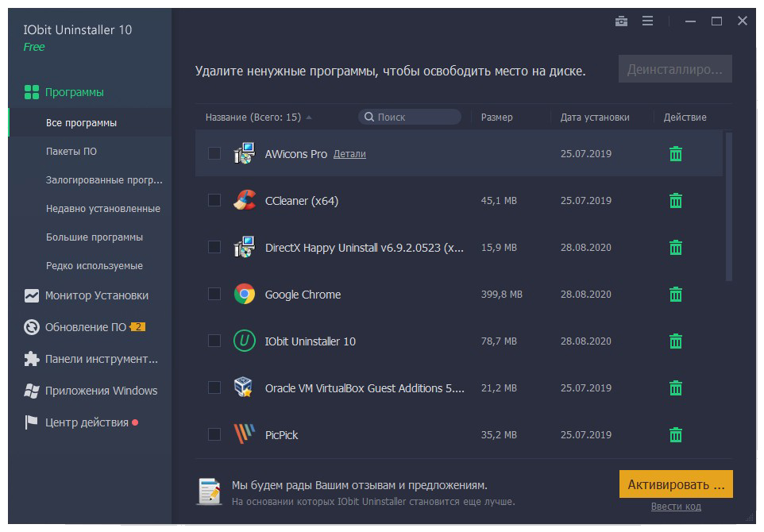Screen dimensions: 764x532
Task: Click the orange update count badge 2
Action: pyautogui.click(x=138, y=327)
